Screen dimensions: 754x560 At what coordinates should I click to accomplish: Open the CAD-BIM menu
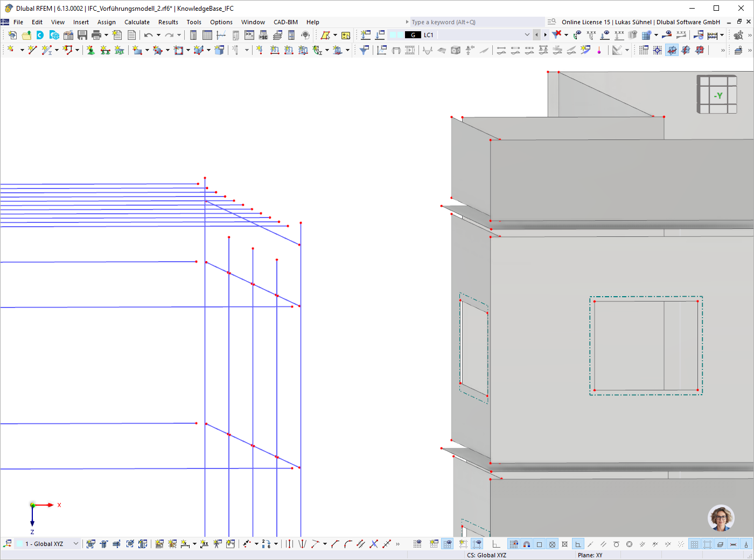click(285, 22)
